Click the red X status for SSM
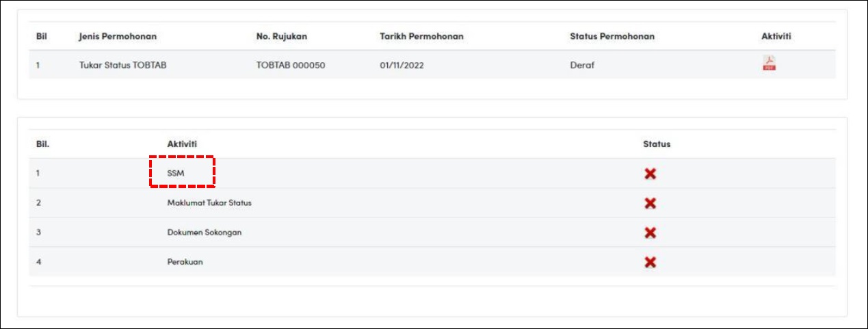868x329 pixels. pyautogui.click(x=650, y=174)
